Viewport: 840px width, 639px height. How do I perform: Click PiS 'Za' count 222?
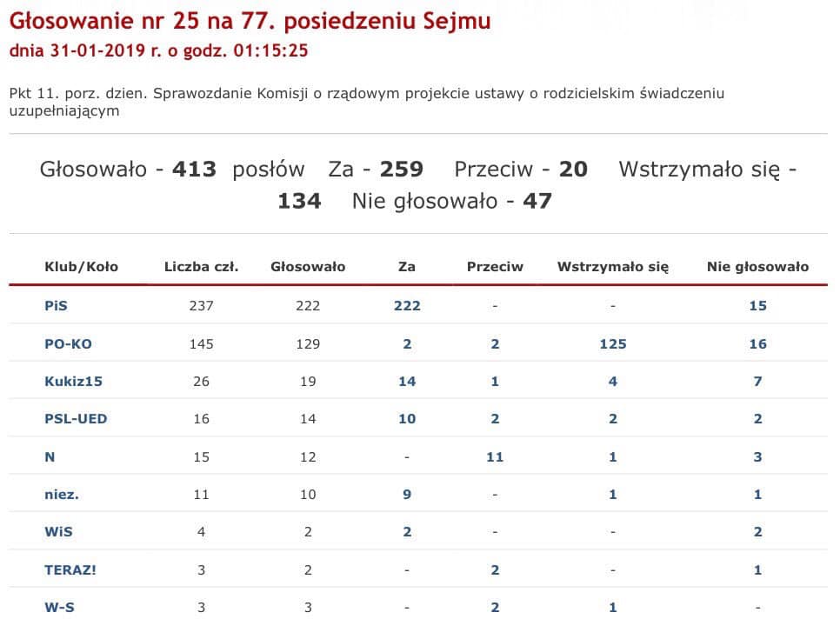(x=406, y=306)
